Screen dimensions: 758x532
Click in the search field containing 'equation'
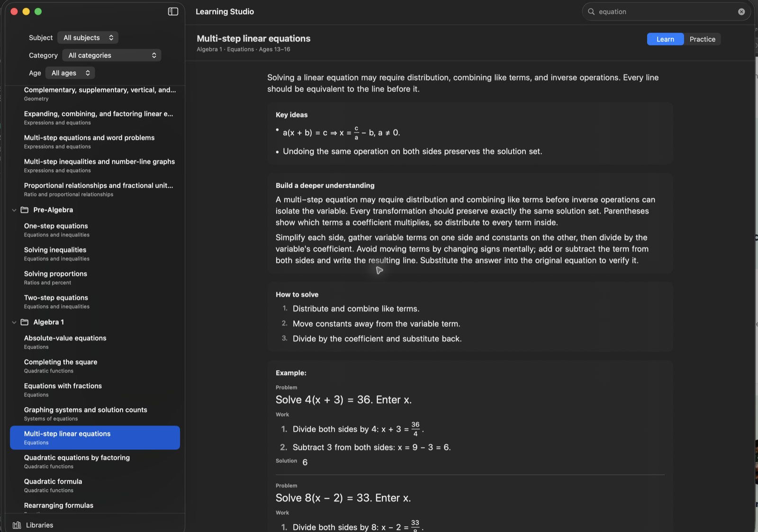pyautogui.click(x=666, y=12)
